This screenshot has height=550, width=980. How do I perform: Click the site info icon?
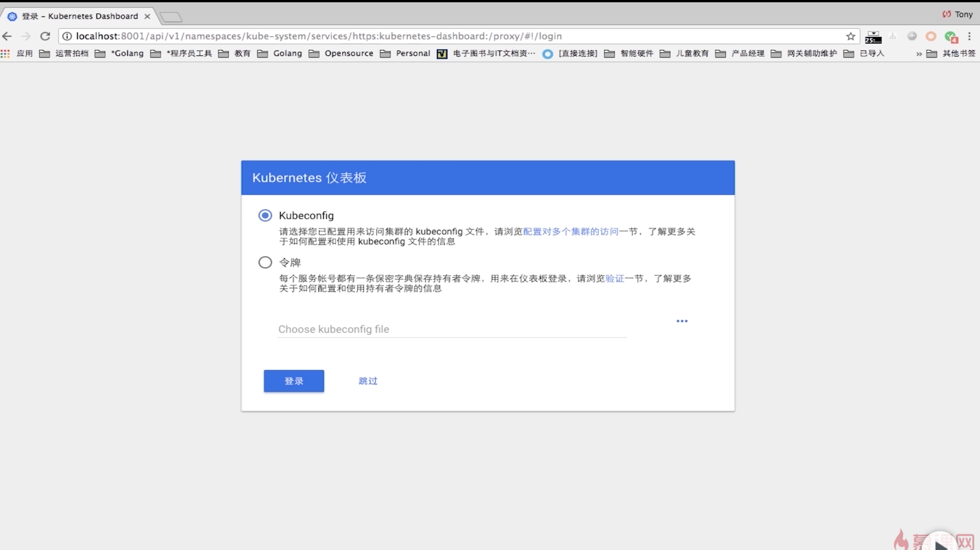click(67, 36)
